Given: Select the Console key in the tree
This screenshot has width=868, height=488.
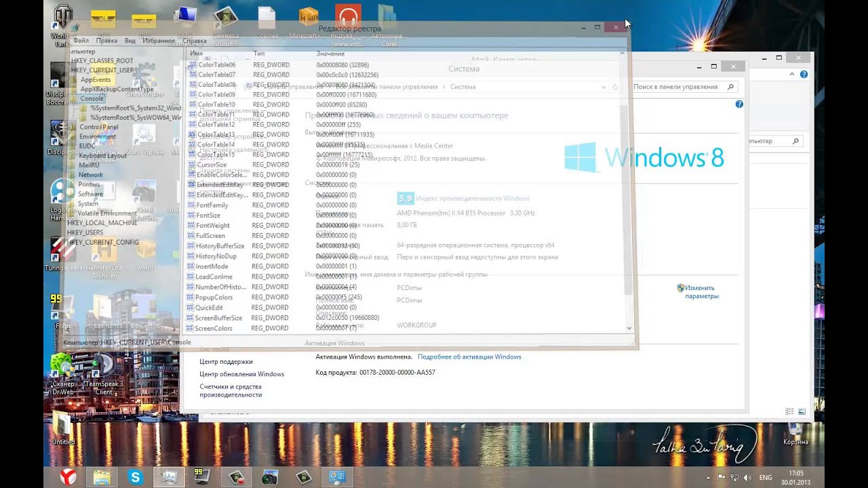Looking at the screenshot, I should pyautogui.click(x=92, y=98).
